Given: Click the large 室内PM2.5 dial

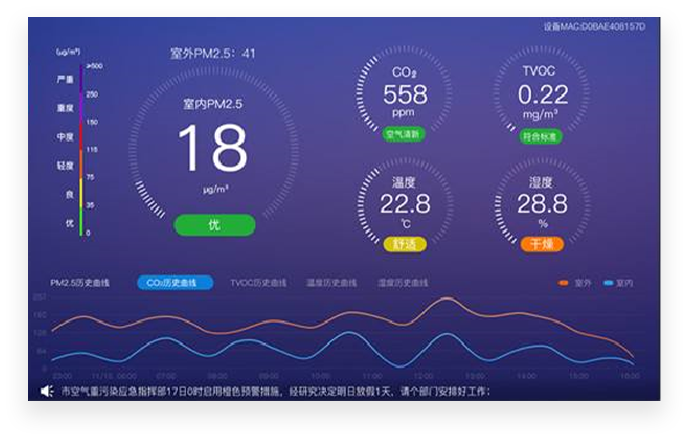Looking at the screenshot, I should coord(212,146).
